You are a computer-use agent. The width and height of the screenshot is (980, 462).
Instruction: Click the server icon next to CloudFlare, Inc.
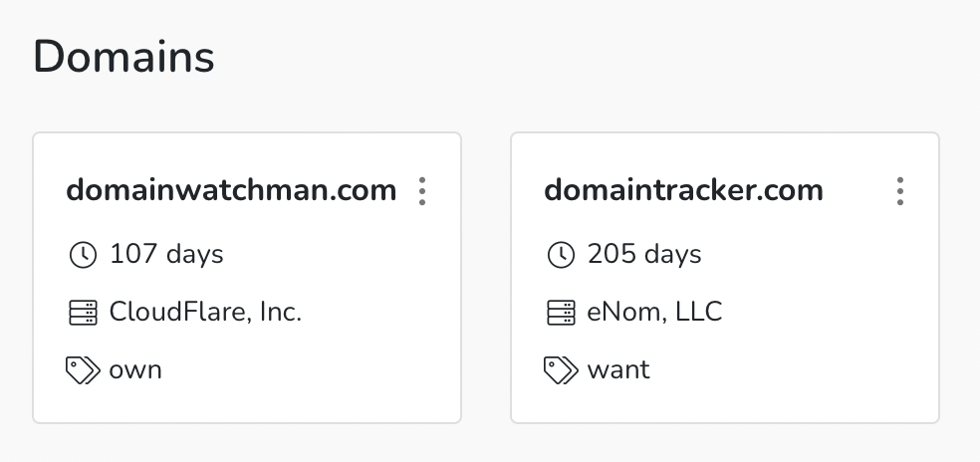pyautogui.click(x=83, y=313)
